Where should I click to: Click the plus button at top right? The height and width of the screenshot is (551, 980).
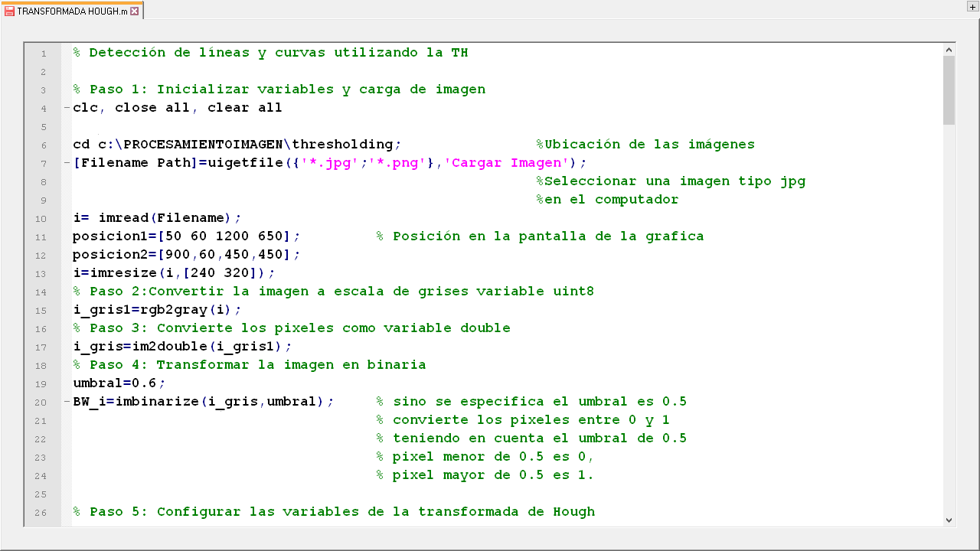972,6
